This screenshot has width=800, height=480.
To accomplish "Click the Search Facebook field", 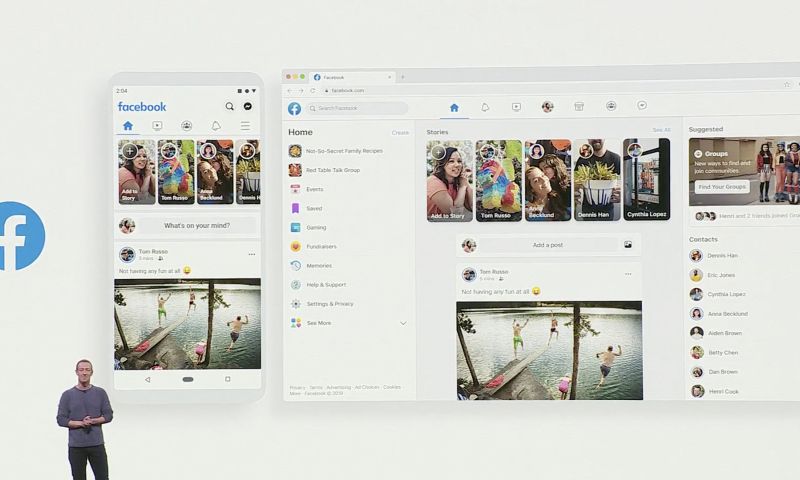I will click(x=357, y=108).
